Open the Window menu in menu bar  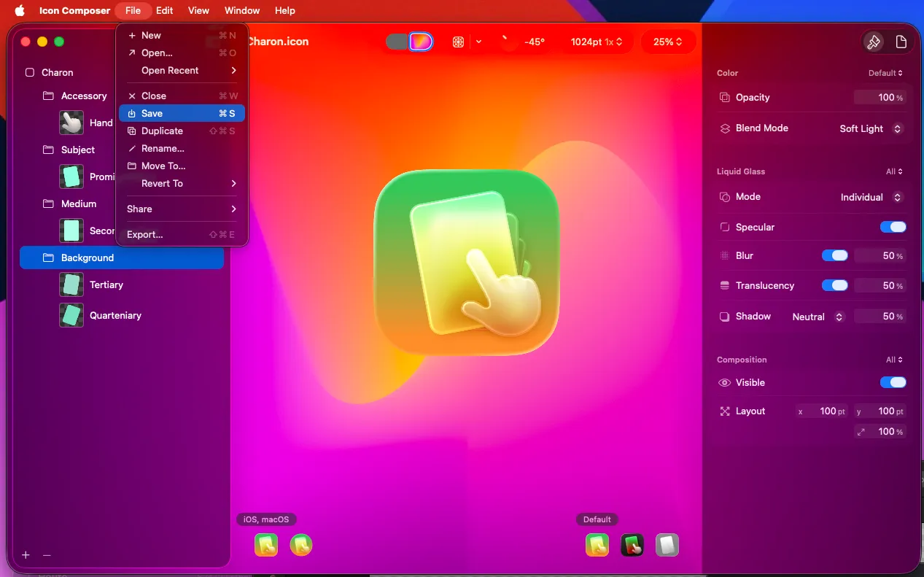(x=242, y=10)
